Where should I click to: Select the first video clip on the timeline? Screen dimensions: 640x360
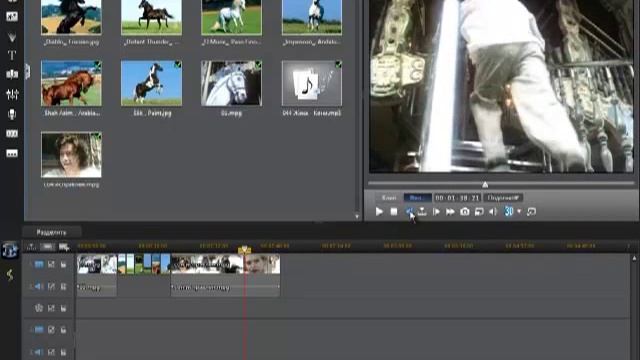(x=97, y=264)
